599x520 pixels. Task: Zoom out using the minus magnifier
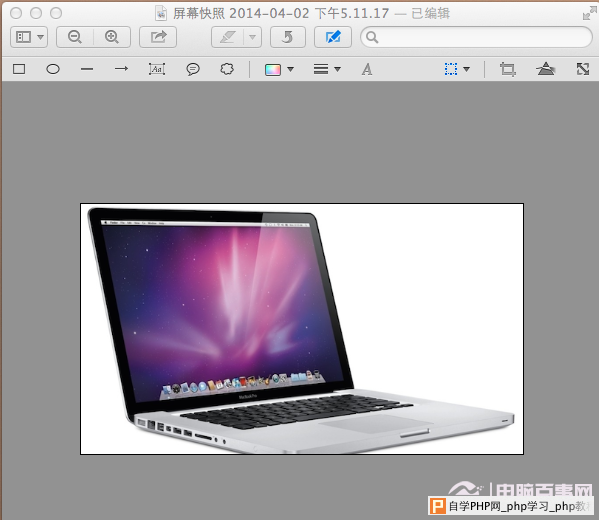tap(75, 37)
